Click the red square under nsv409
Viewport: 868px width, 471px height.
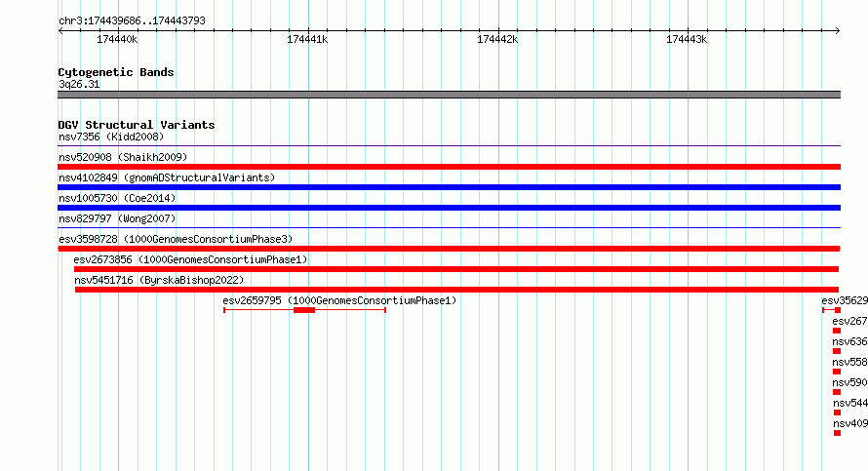(x=837, y=433)
